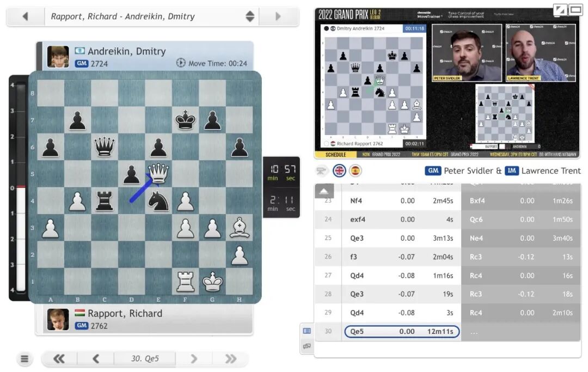
Task: Click Andreikin's GM title badge
Action: pos(81,63)
